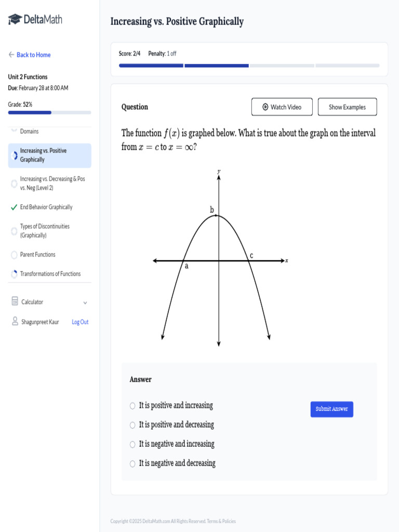The height and width of the screenshot is (532, 399).
Task: Click progress circle beside Parent Functions
Action: coord(14,255)
